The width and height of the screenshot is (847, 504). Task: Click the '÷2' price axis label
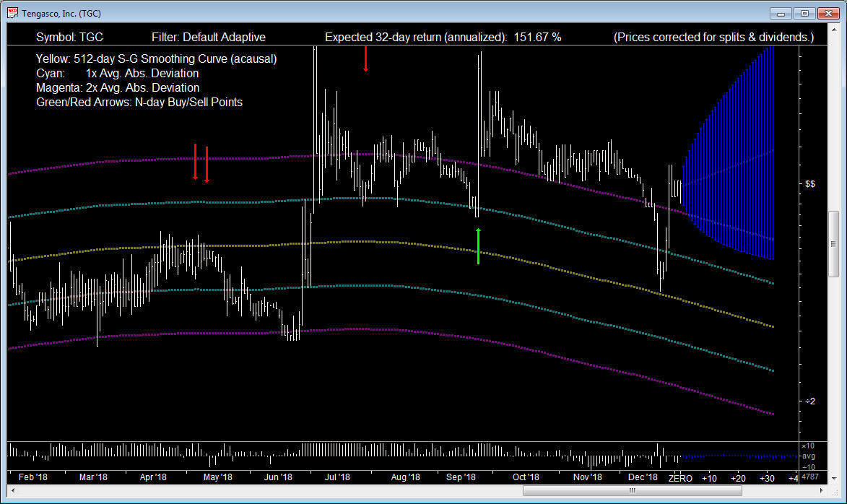pos(809,401)
